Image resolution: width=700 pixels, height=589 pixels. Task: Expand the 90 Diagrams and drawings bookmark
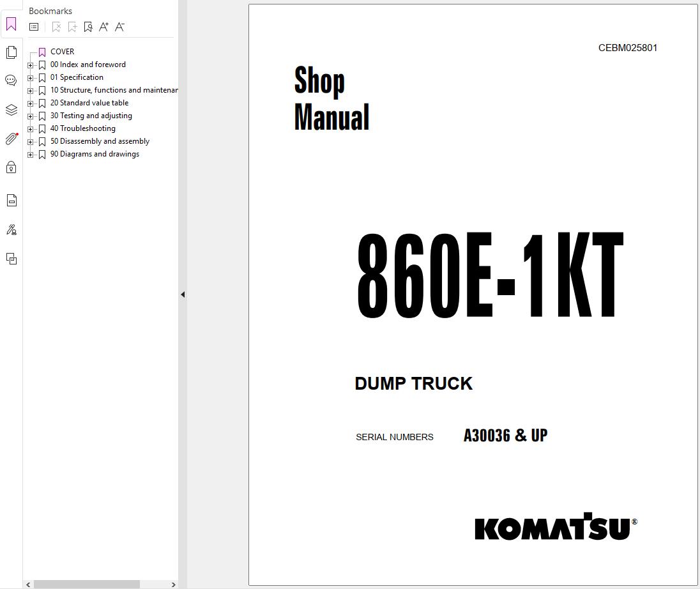click(30, 155)
